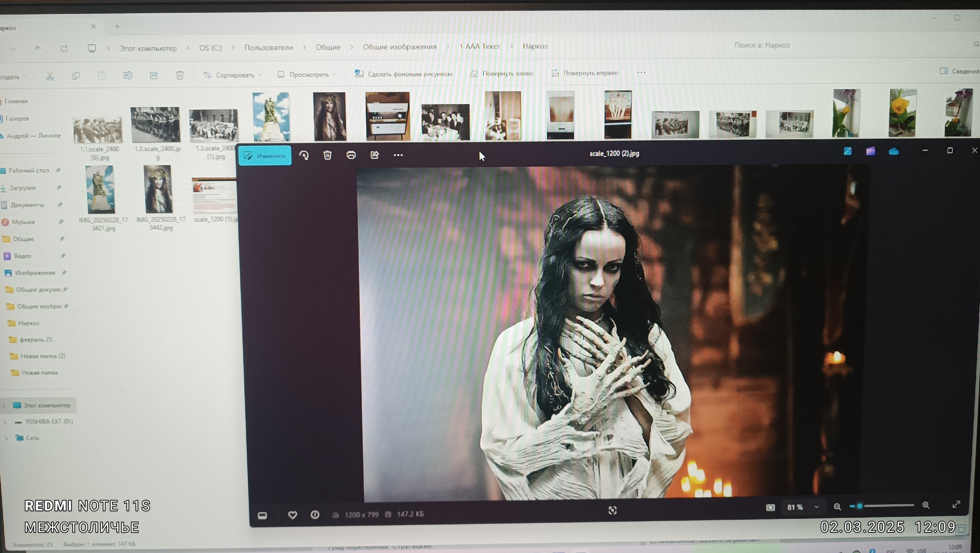Toggle the filmstrip view icon
The image size is (980, 553).
click(262, 515)
